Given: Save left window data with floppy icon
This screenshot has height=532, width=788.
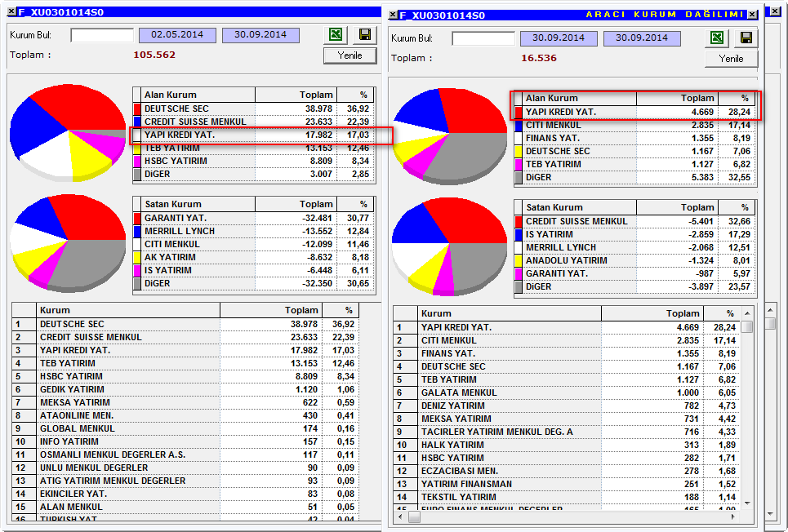Looking at the screenshot, I should click(365, 34).
